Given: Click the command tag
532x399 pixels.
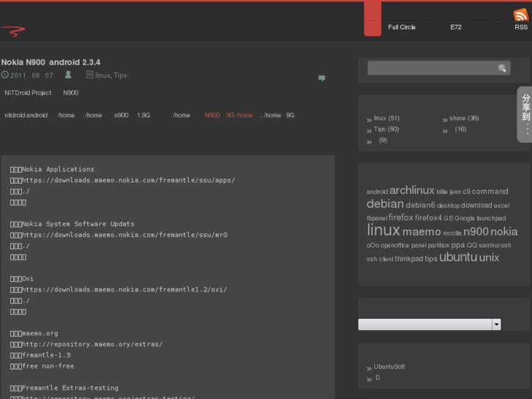Looking at the screenshot, I should [x=490, y=192].
